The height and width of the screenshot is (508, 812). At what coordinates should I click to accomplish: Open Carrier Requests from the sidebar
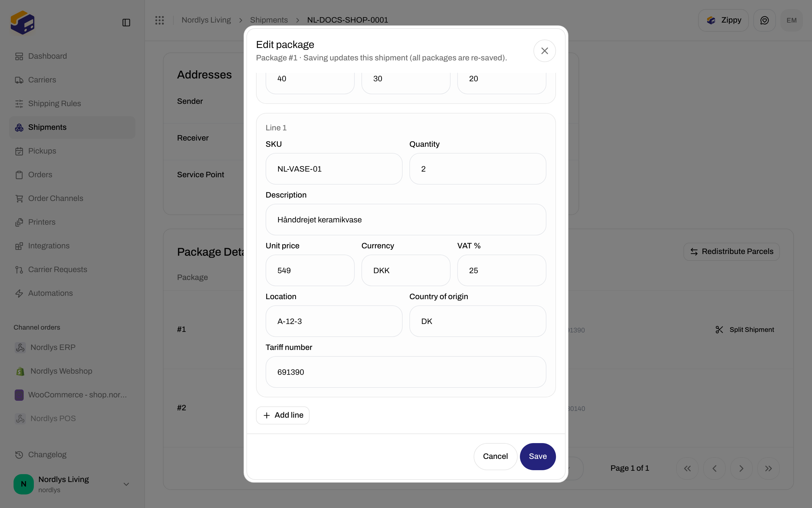tap(72, 270)
